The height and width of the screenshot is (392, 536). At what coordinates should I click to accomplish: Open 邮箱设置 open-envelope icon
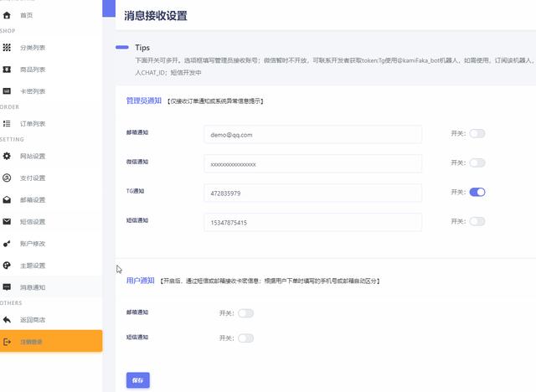point(7,200)
